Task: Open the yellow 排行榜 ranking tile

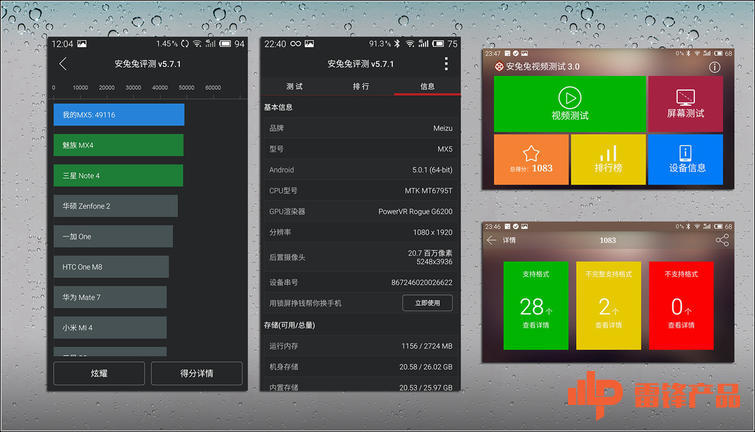Action: tap(608, 159)
